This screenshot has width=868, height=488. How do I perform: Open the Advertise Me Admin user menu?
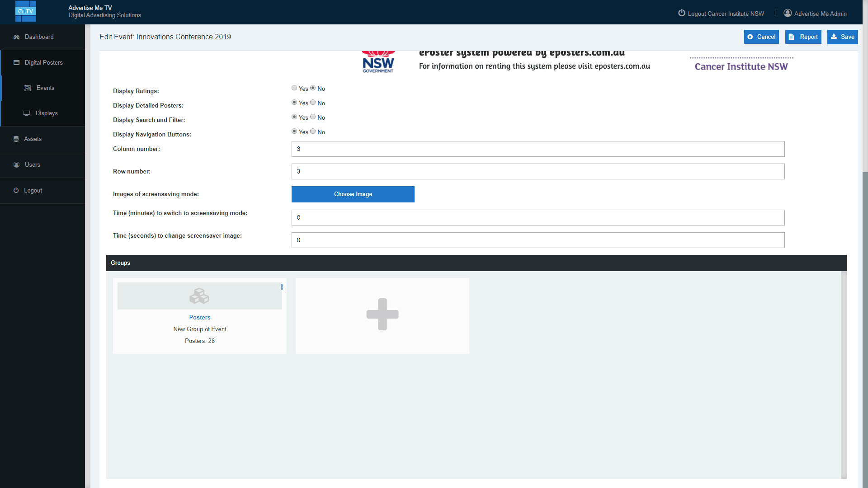tap(815, 14)
